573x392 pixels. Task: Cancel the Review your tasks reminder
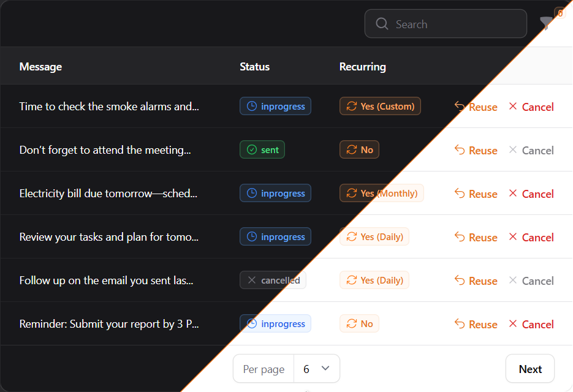pos(531,237)
